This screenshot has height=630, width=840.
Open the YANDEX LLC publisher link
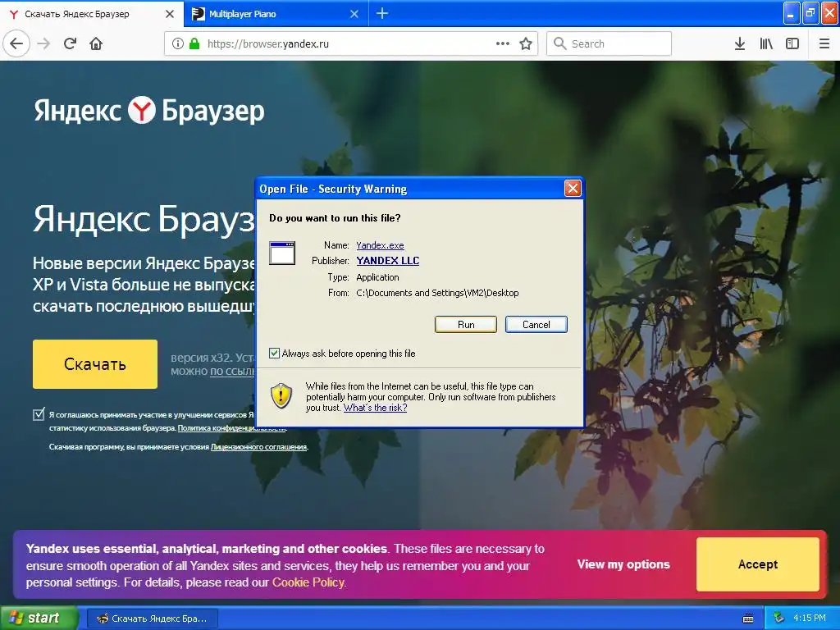pos(388,261)
